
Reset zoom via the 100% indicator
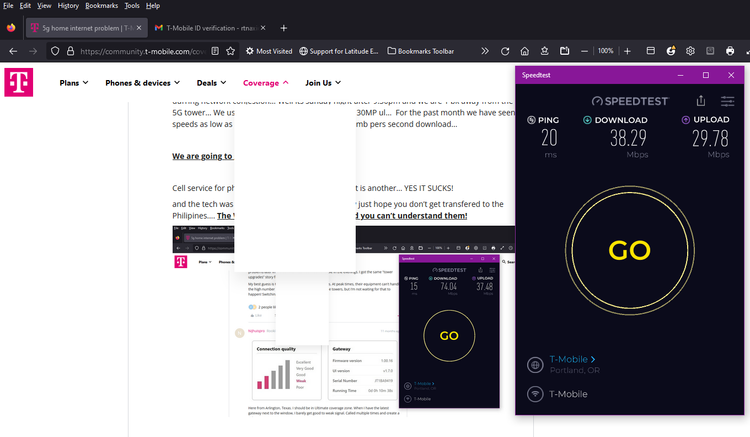click(606, 51)
